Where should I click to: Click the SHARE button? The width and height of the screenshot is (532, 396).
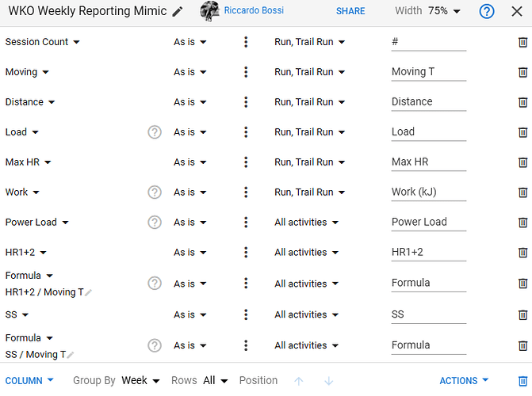coord(350,11)
